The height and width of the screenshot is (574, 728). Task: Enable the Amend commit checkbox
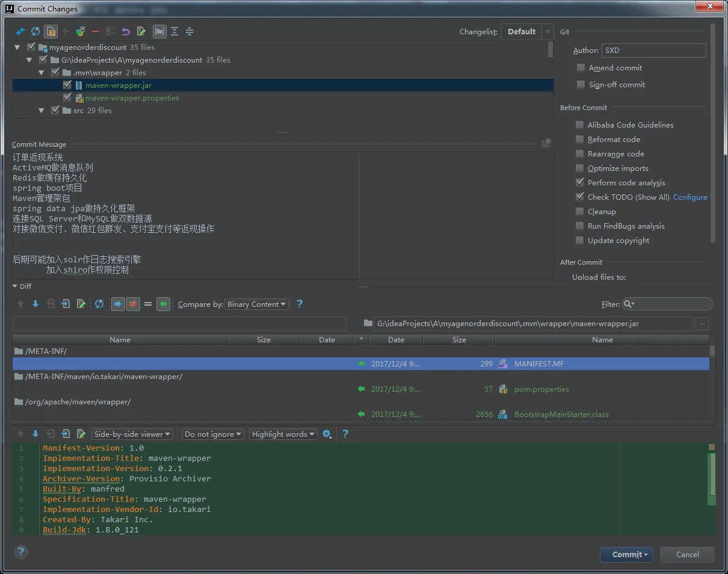click(x=581, y=68)
